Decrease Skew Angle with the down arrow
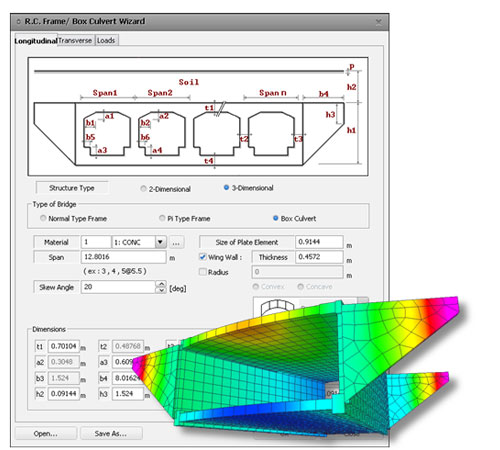 coord(161,290)
